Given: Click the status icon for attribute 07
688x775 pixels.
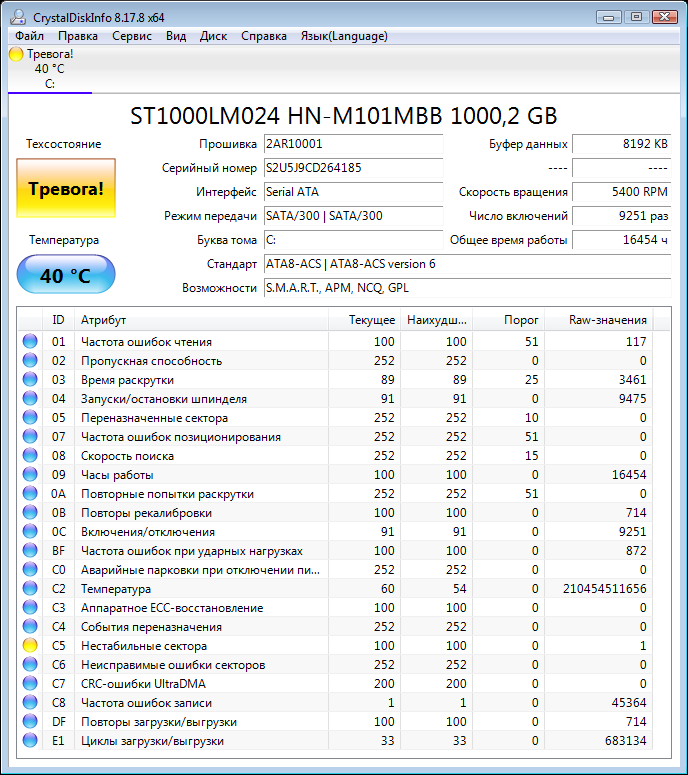Looking at the screenshot, I should pos(30,436).
